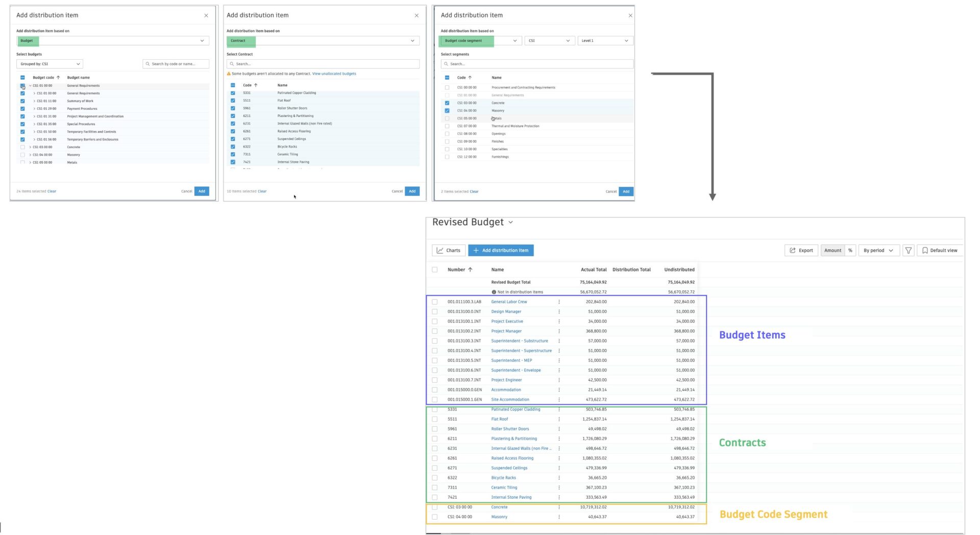Check Openings in segment dialog
This screenshot has width=980, height=535.
pyautogui.click(x=447, y=134)
